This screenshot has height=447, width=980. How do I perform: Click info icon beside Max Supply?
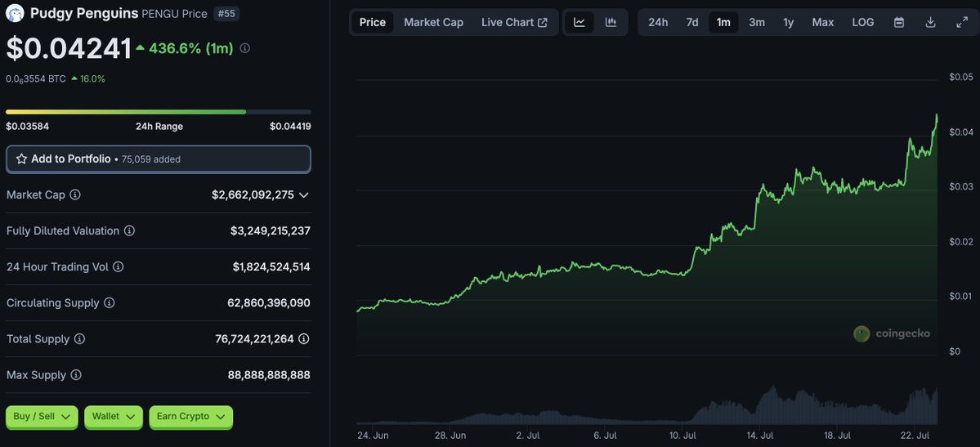click(76, 375)
